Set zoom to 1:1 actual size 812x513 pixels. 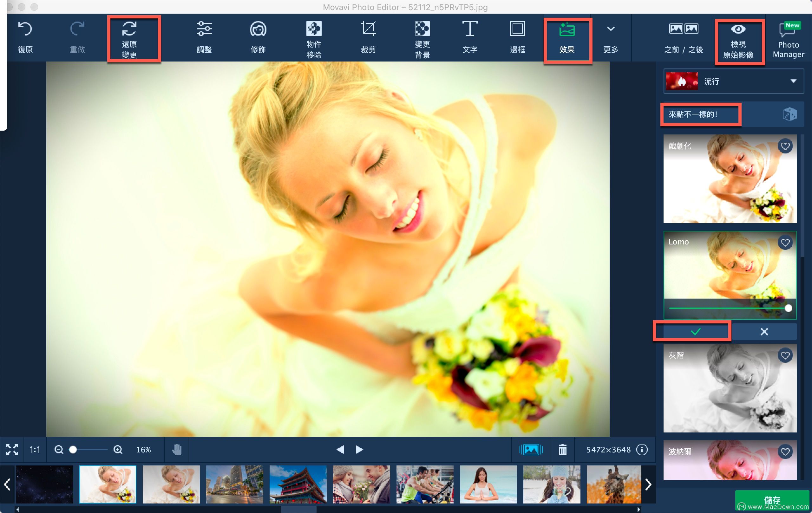point(34,450)
